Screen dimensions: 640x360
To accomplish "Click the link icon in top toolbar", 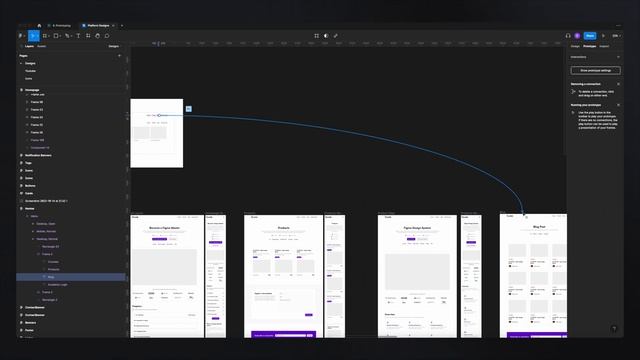I will [x=336, y=36].
